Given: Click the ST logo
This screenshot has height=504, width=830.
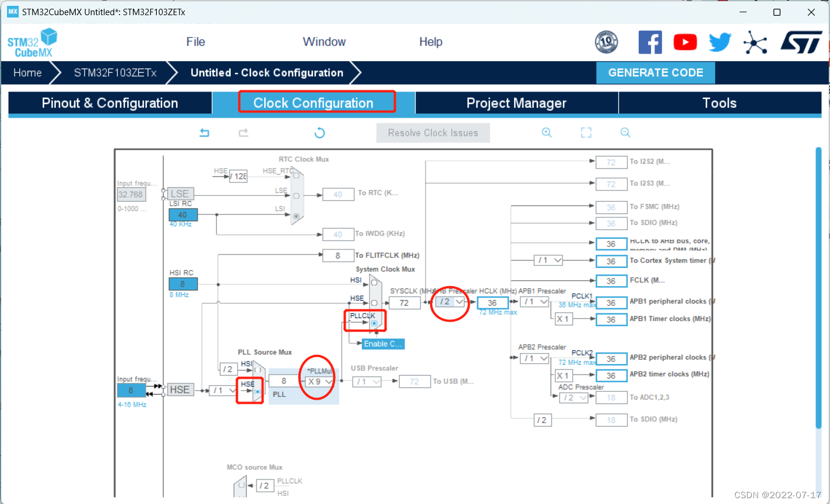Looking at the screenshot, I should tap(801, 42).
